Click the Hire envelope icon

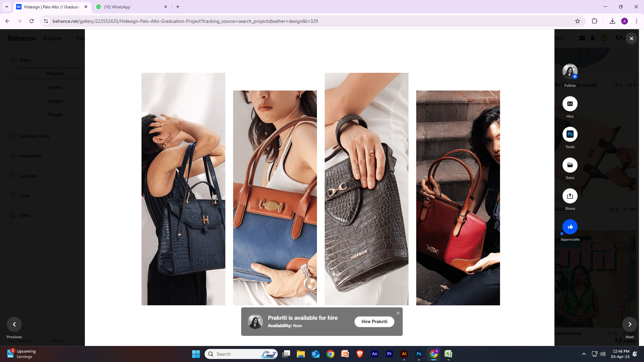pyautogui.click(x=570, y=104)
